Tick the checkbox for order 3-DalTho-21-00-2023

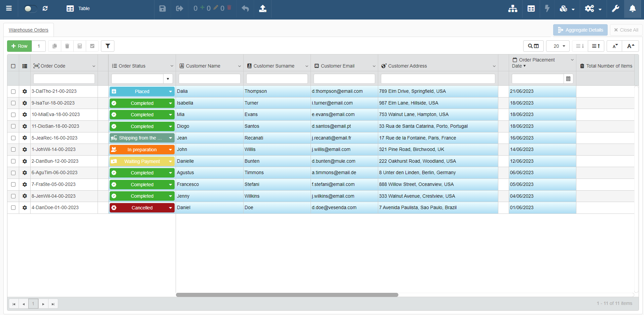pyautogui.click(x=13, y=91)
